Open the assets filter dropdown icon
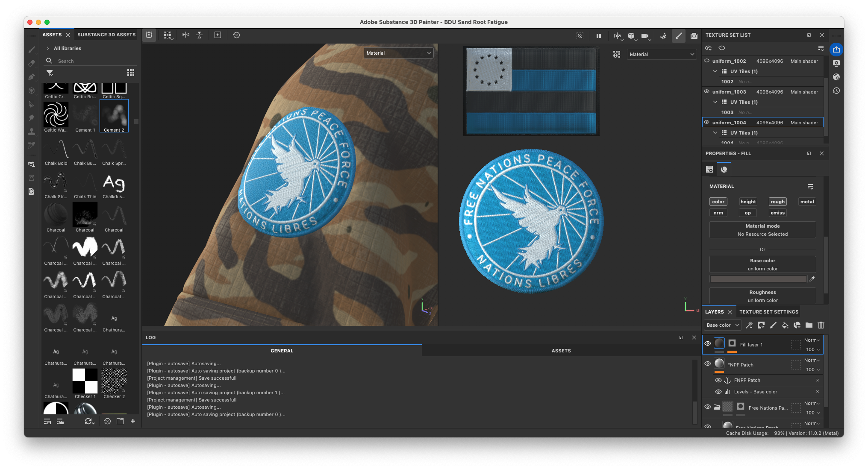The width and height of the screenshot is (868, 469). point(50,73)
